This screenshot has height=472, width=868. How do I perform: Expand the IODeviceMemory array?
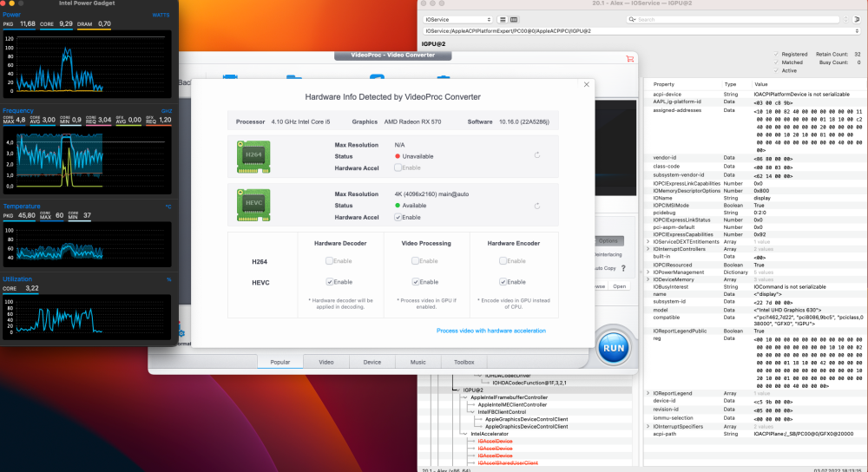click(x=648, y=279)
